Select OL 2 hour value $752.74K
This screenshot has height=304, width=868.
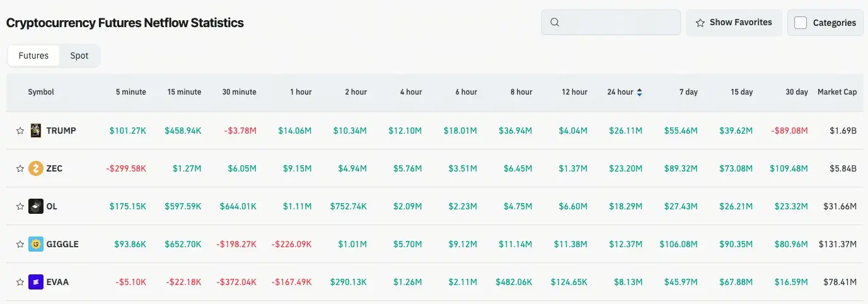point(348,206)
